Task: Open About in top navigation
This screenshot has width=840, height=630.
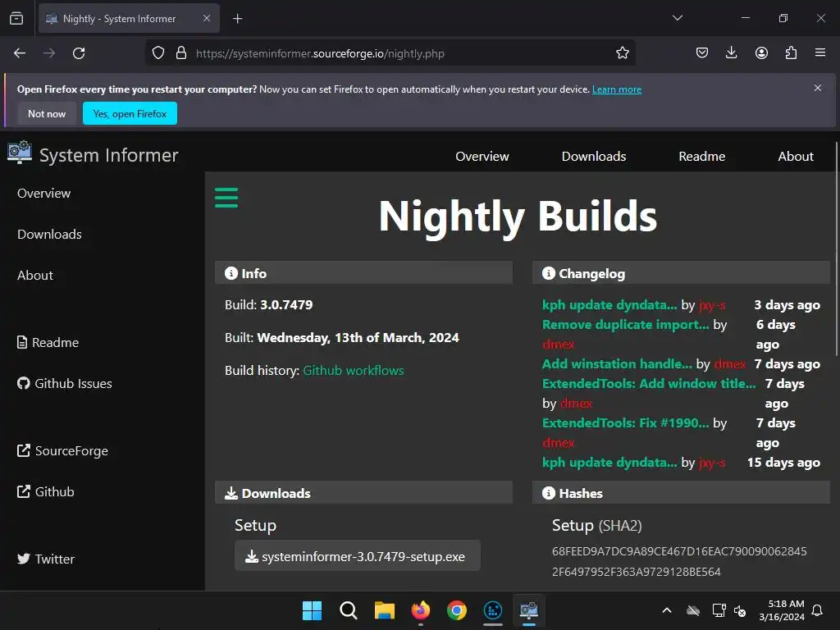Action: 796,157
